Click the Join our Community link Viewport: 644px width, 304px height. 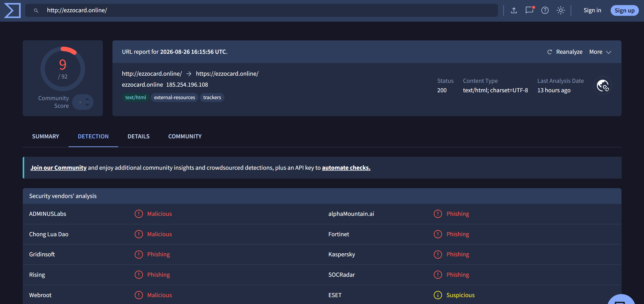click(58, 167)
